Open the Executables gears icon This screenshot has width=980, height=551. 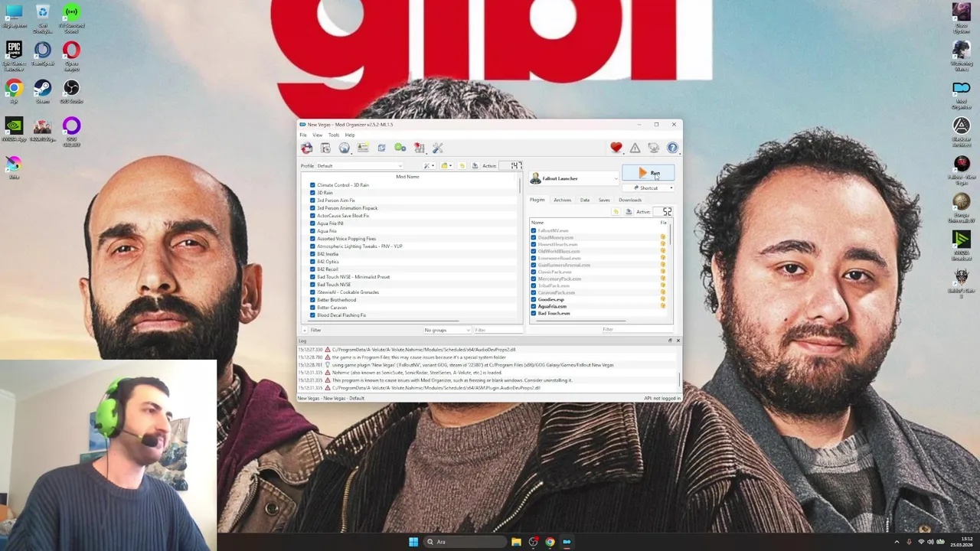click(x=400, y=148)
